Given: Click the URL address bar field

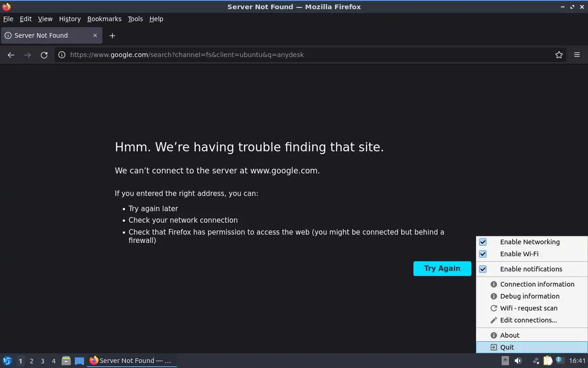Looking at the screenshot, I should click(x=310, y=55).
